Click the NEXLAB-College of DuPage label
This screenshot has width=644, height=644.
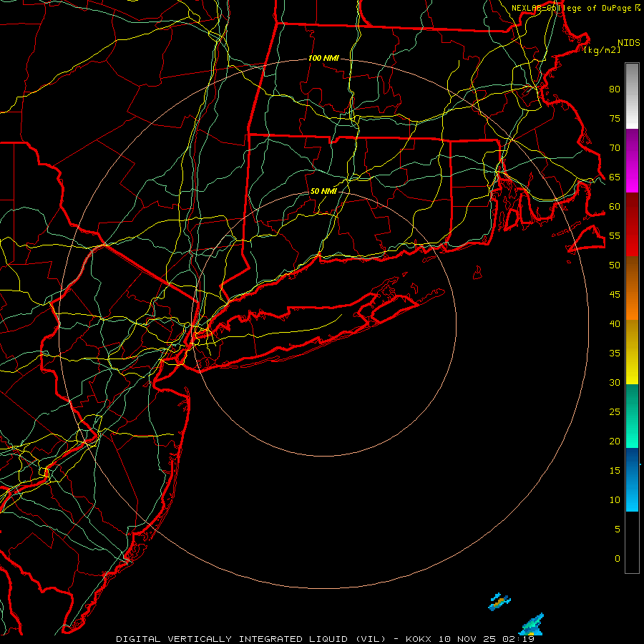tap(571, 8)
